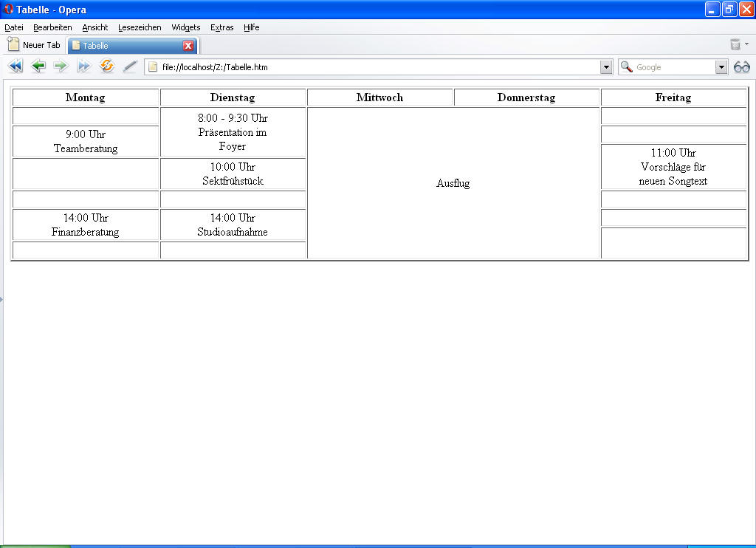The image size is (756, 548).
Task: Click the Rewind navigation icon
Action: (x=15, y=66)
